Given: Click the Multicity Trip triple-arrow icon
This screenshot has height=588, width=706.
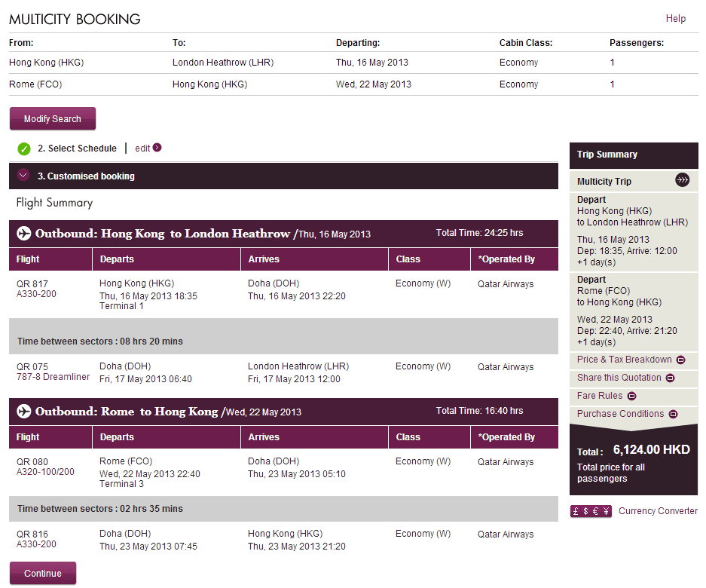Looking at the screenshot, I should (x=682, y=180).
